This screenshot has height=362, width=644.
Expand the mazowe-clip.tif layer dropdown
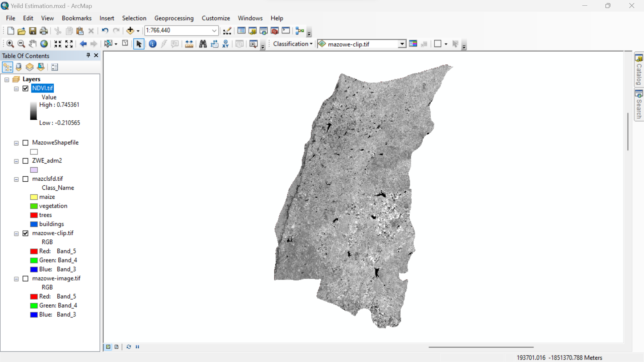pyautogui.click(x=402, y=44)
